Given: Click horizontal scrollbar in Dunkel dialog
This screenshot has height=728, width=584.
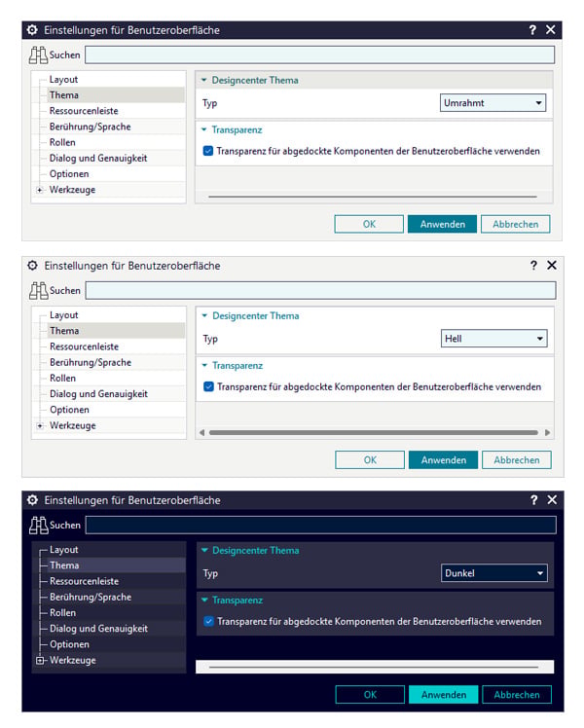Looking at the screenshot, I should 374,667.
